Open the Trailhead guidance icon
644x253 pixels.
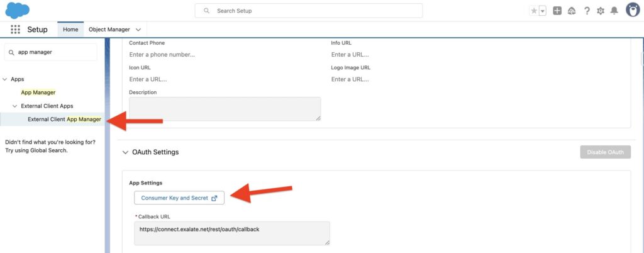point(572,11)
